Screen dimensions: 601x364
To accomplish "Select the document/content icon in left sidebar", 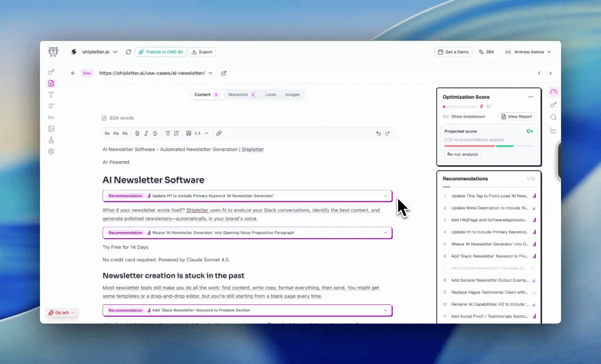I will click(51, 83).
